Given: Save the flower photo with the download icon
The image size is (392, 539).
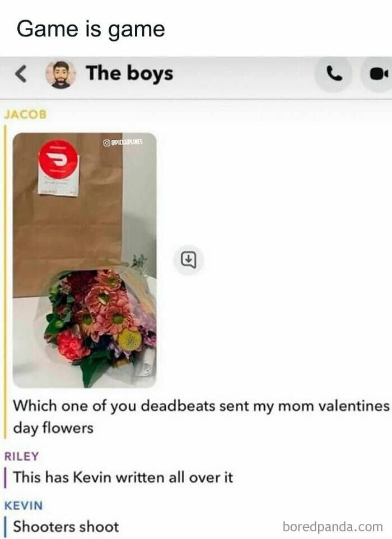Looking at the screenshot, I should 188,260.
